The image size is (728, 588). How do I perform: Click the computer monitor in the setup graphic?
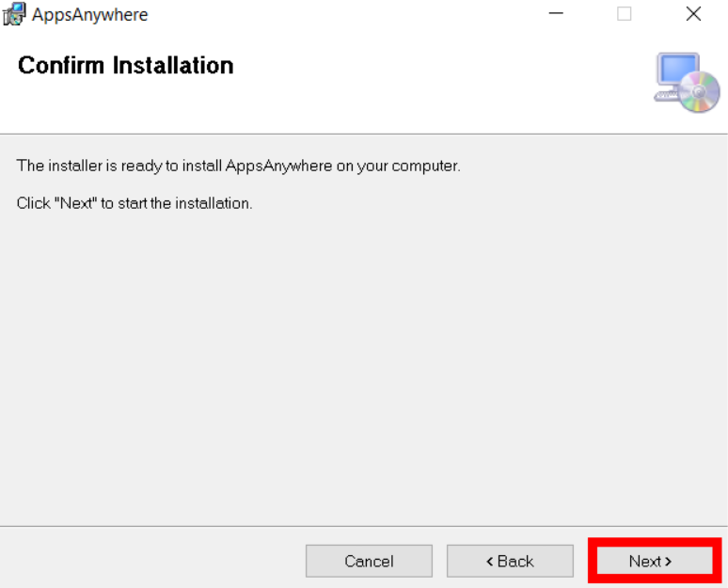[677, 73]
